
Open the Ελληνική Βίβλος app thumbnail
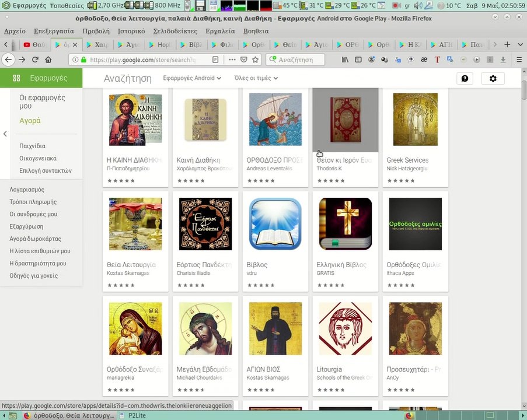click(x=345, y=224)
